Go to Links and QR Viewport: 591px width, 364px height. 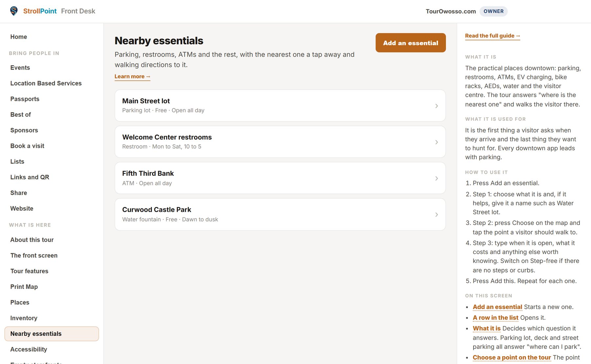click(52, 177)
